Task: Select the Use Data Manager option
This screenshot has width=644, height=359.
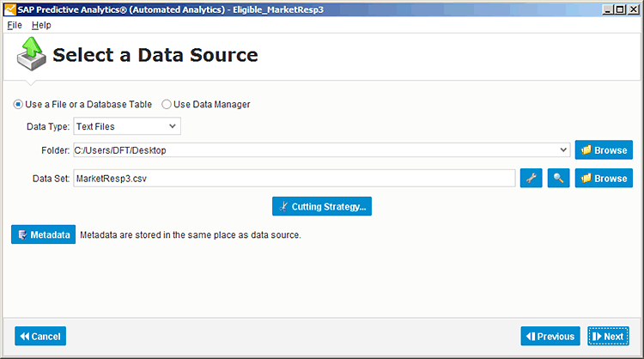Action: [167, 104]
